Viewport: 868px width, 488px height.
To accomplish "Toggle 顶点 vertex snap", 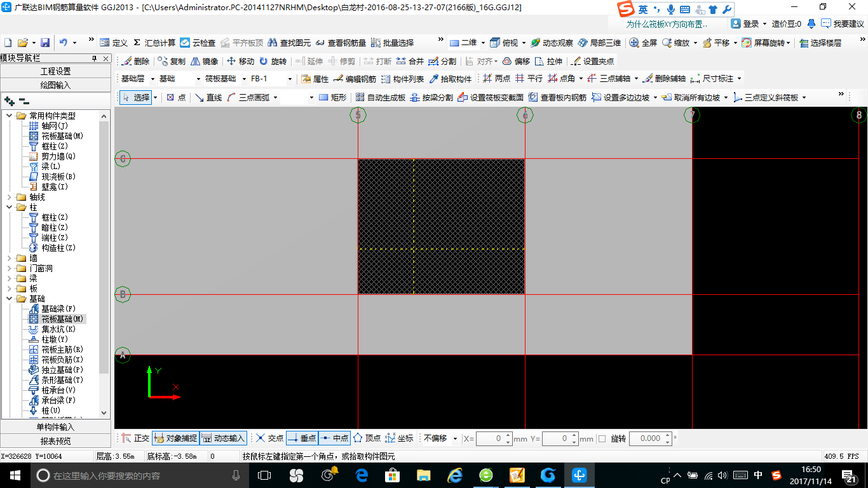I will [x=367, y=438].
